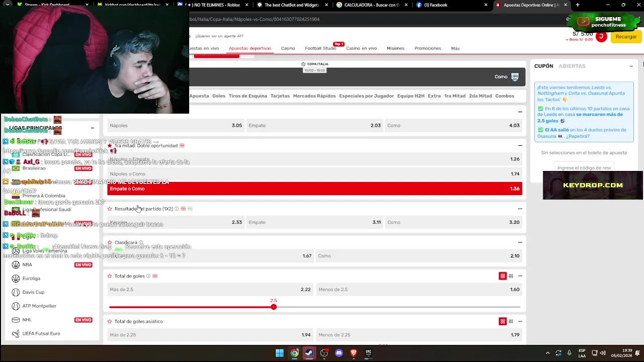Switch bet slip to Abiertas tab

tap(572, 66)
